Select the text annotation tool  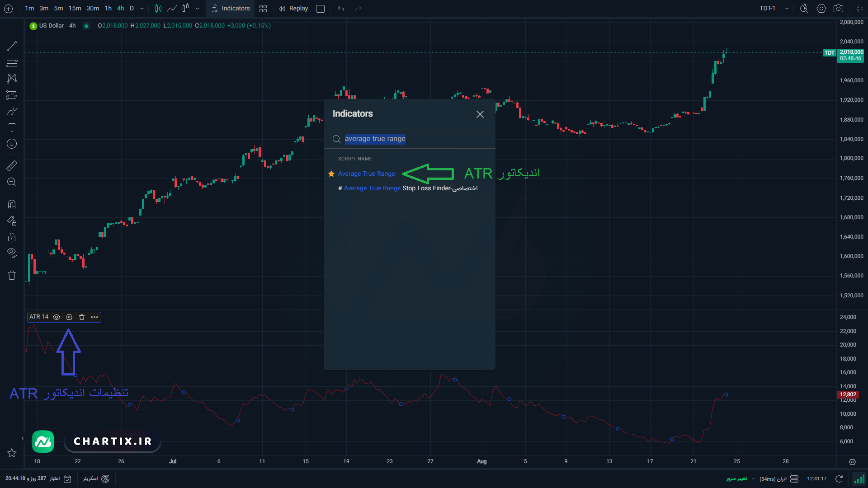pyautogui.click(x=12, y=128)
